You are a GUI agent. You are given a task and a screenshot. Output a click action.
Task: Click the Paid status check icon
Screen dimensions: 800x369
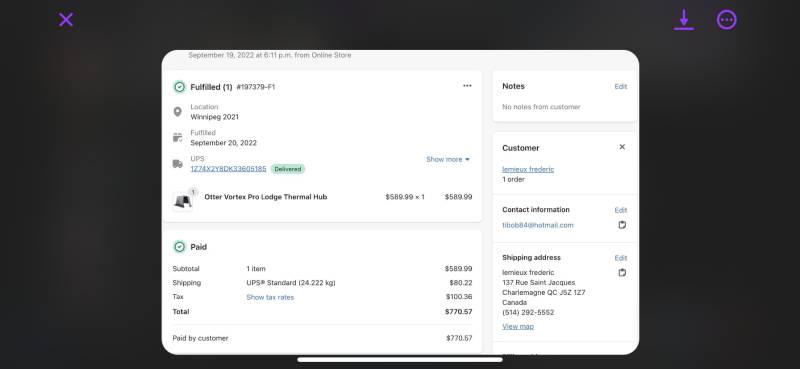[x=179, y=247]
